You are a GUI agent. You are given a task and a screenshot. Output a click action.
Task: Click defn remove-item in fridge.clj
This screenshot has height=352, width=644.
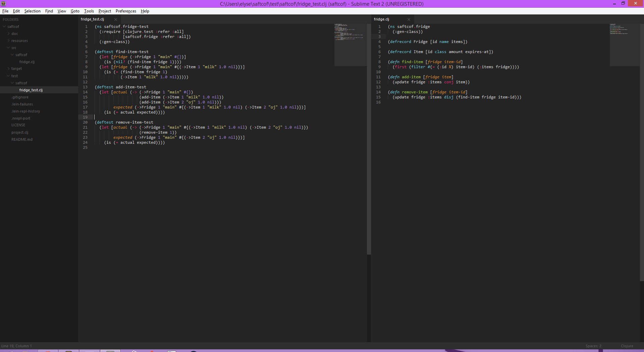coord(427,92)
